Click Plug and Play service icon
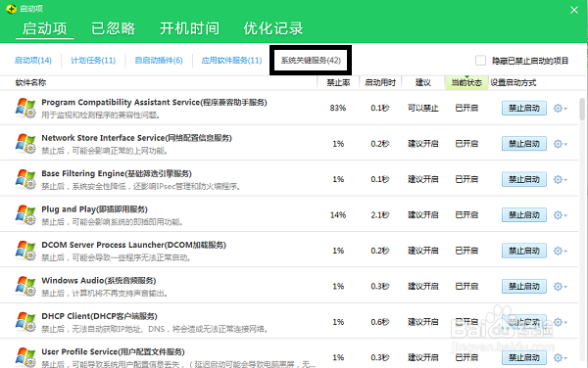The image size is (588, 368). 25,214
